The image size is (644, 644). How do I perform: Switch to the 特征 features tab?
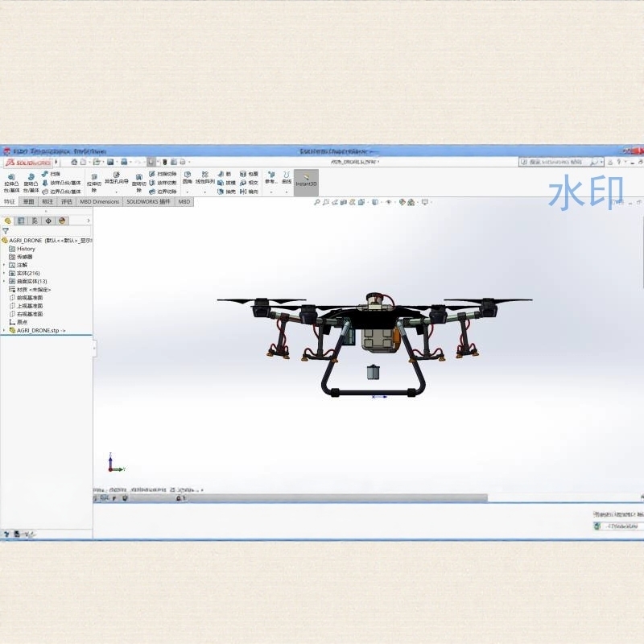(10, 202)
